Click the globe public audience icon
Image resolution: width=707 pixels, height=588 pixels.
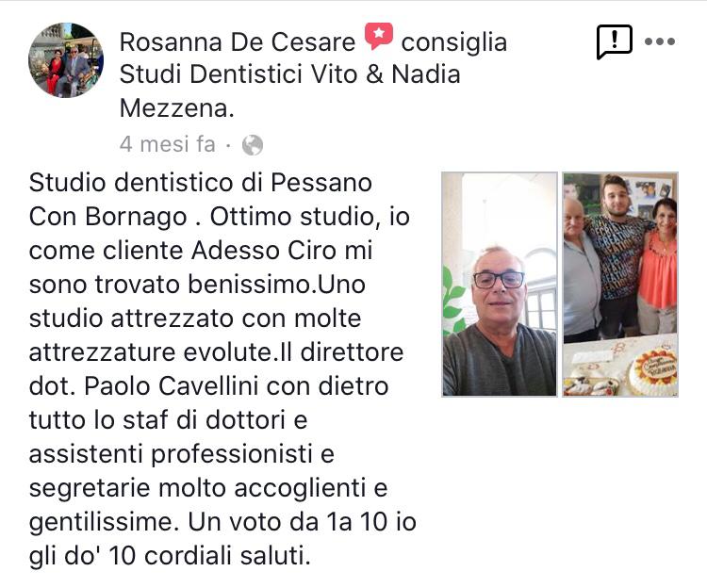pyautogui.click(x=253, y=145)
